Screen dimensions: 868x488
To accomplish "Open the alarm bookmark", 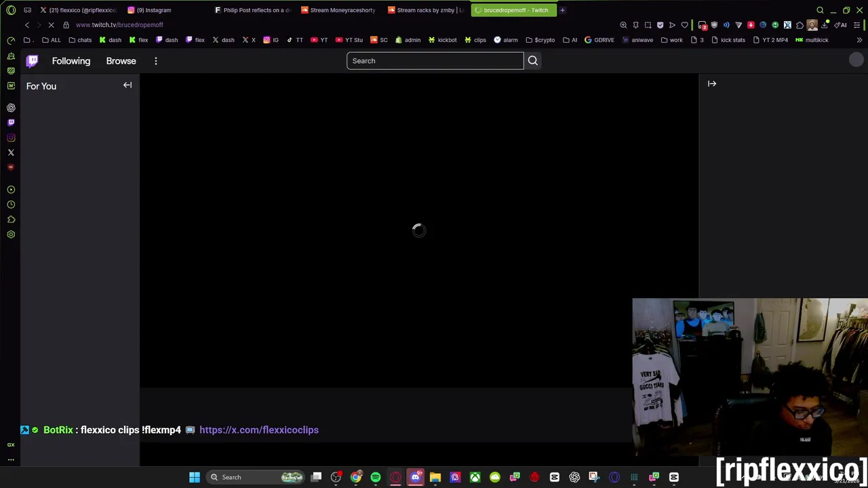I will 506,40.
